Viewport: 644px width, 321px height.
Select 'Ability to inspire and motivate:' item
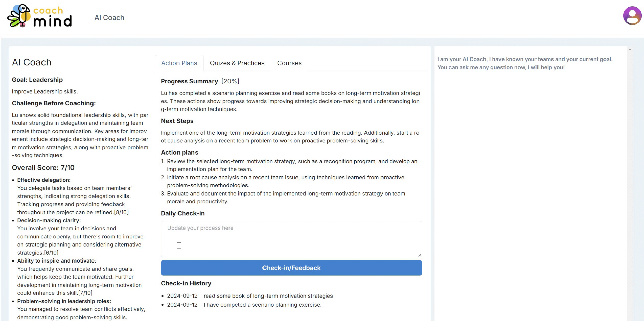point(57,261)
